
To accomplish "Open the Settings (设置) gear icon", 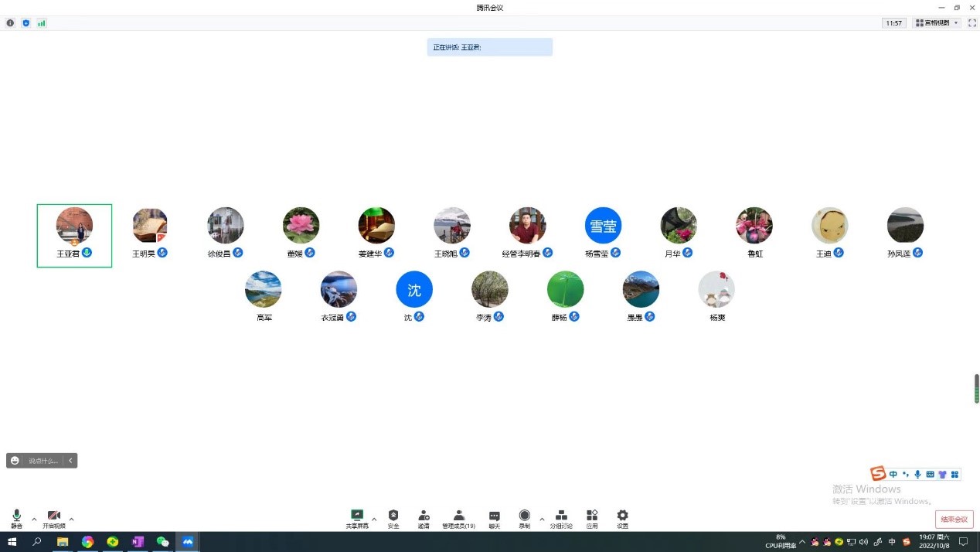I will point(622,516).
